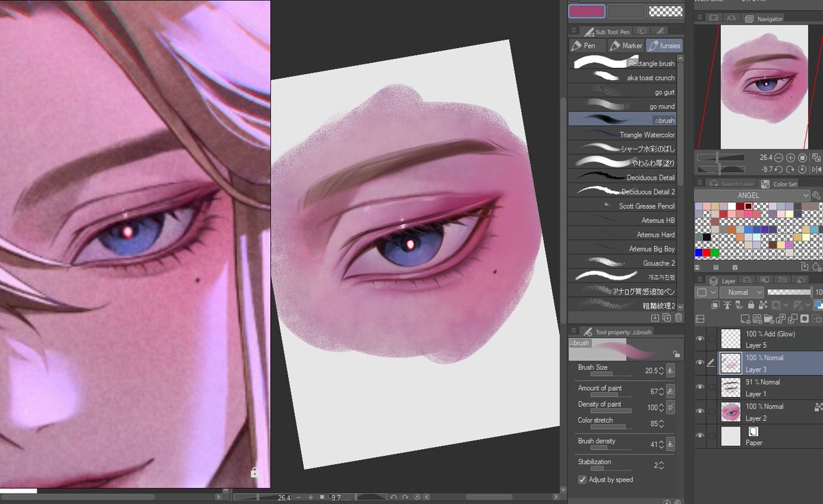
Task: Adjust Brush Size stepper arrows
Action: pyautogui.click(x=661, y=370)
